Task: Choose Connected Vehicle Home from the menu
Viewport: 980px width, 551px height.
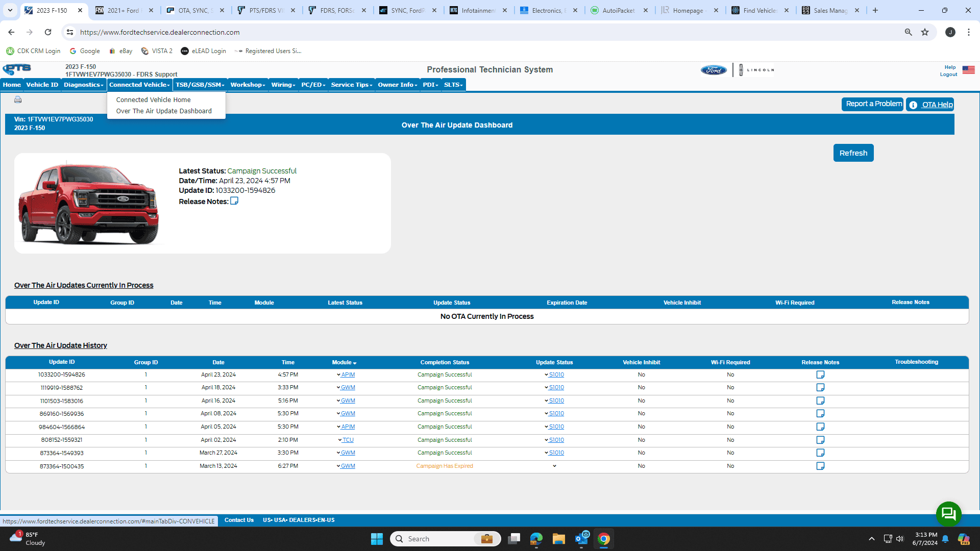Action: coord(153,100)
